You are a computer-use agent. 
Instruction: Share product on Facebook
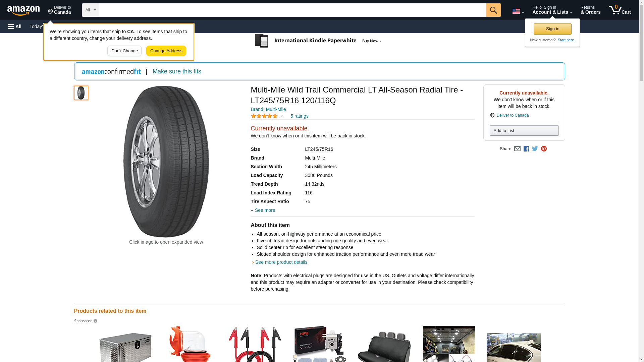tap(526, 149)
